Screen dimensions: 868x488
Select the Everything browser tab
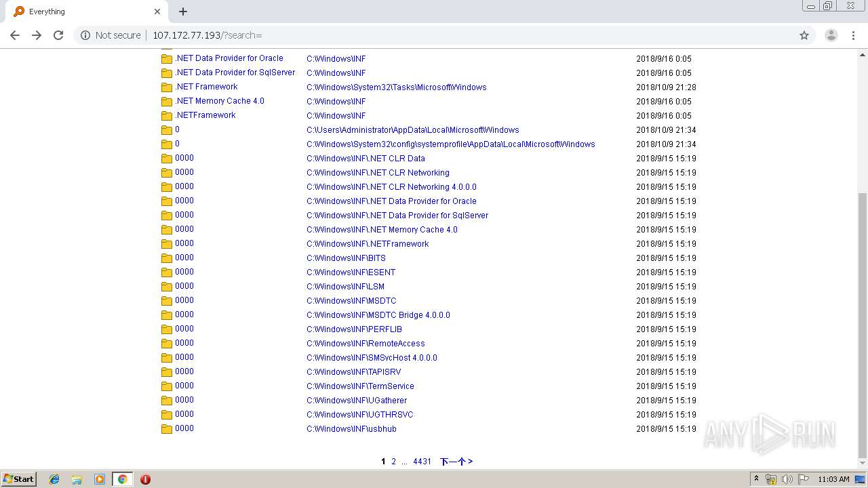coord(87,12)
